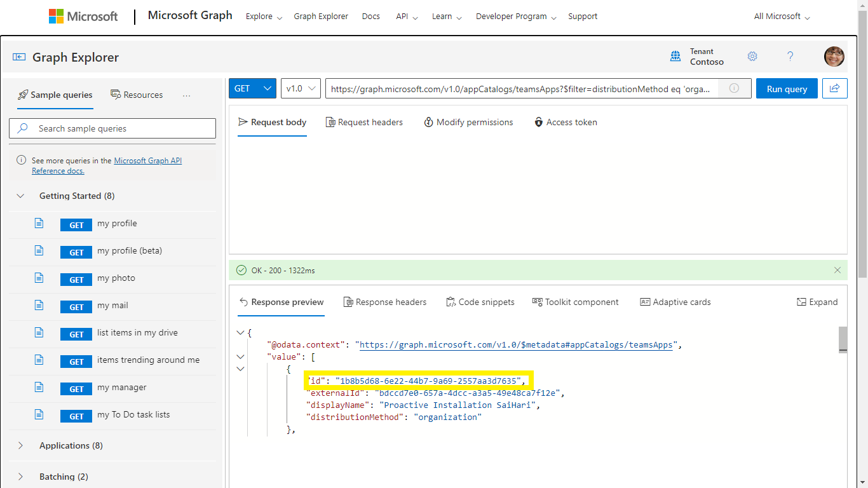Viewport: 868px width, 488px height.
Task: Collapse the root JSON object chevron
Action: point(240,333)
